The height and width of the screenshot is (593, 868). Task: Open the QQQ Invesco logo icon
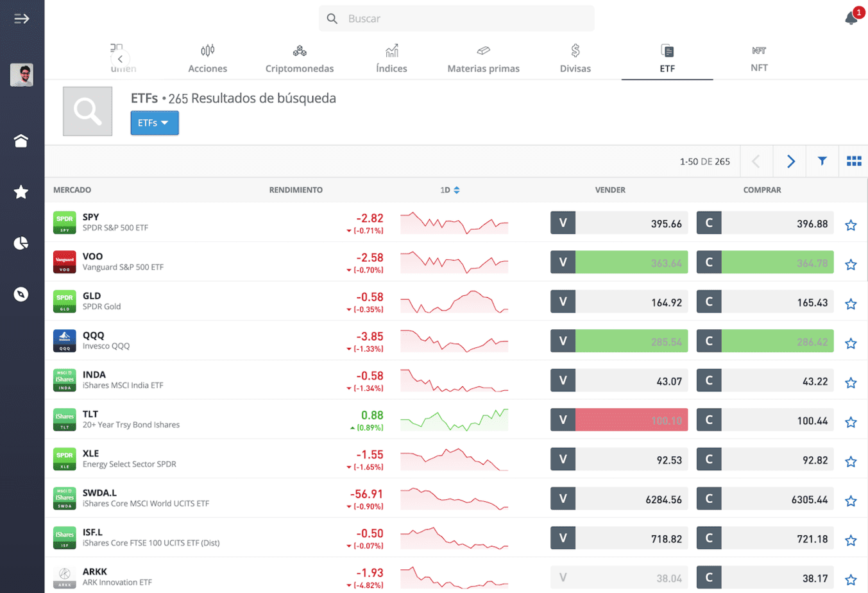coord(65,341)
